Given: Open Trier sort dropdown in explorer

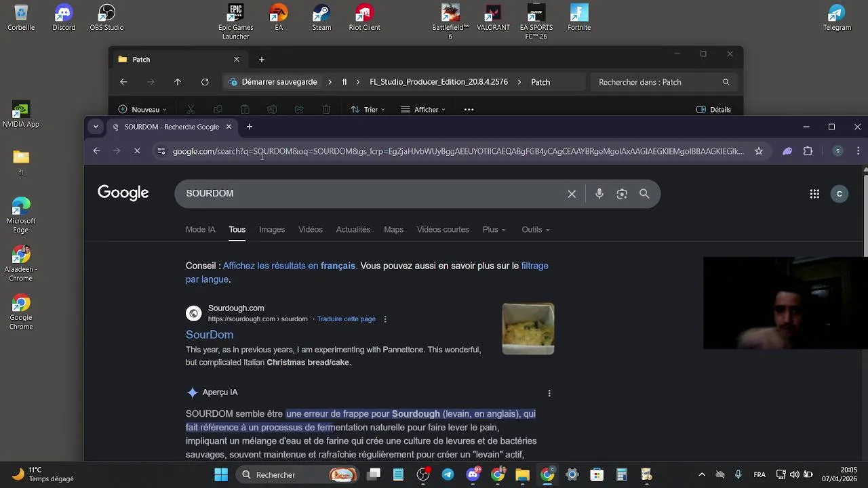Looking at the screenshot, I should (x=368, y=110).
